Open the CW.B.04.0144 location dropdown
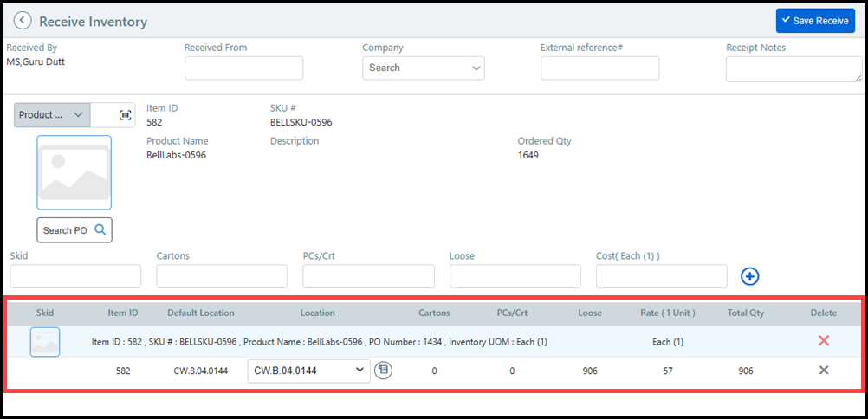The width and height of the screenshot is (868, 419). (309, 371)
